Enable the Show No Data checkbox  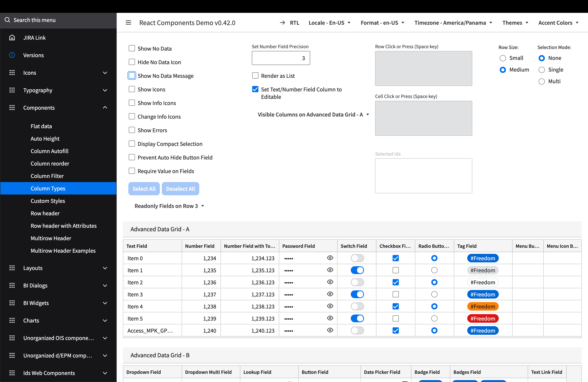click(132, 48)
